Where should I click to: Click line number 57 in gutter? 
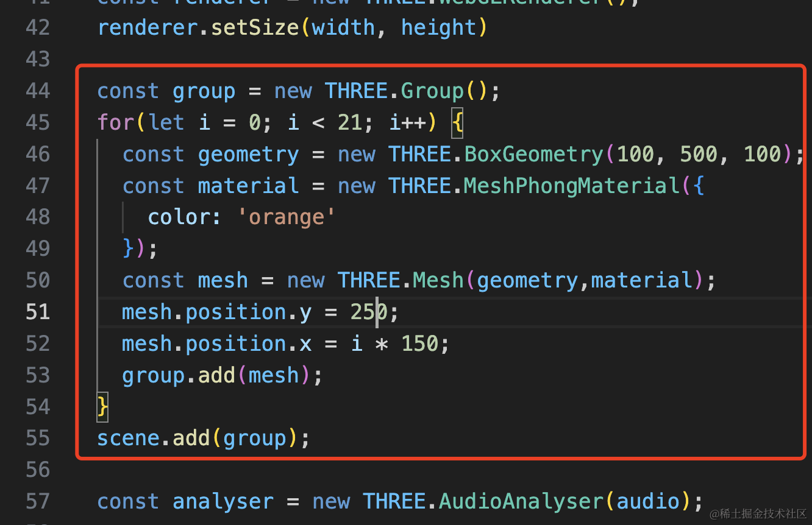[38, 502]
